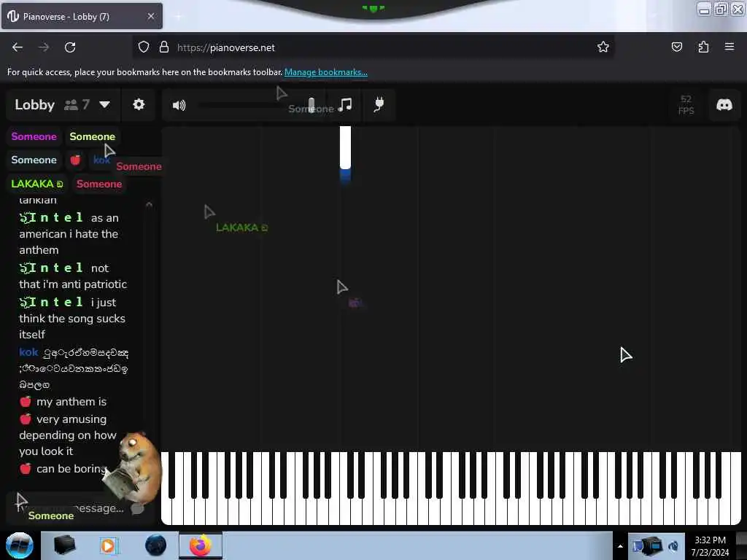747x560 pixels.
Task: Open the Windows Start button
Action: (20, 545)
